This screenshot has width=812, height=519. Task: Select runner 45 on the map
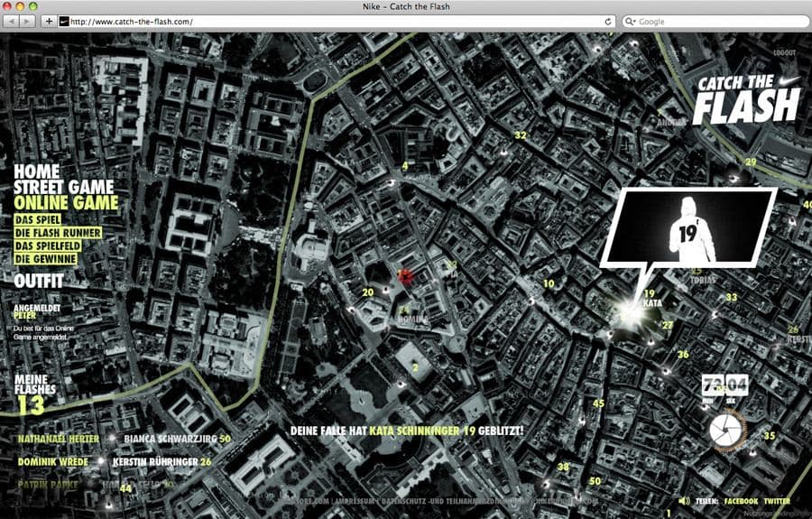[x=599, y=403]
